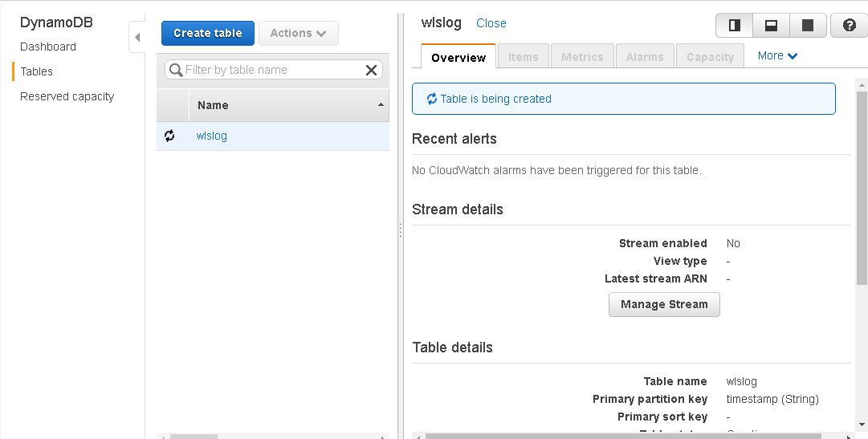Open the Actions dropdown menu
The width and height of the screenshot is (868, 439).
299,33
